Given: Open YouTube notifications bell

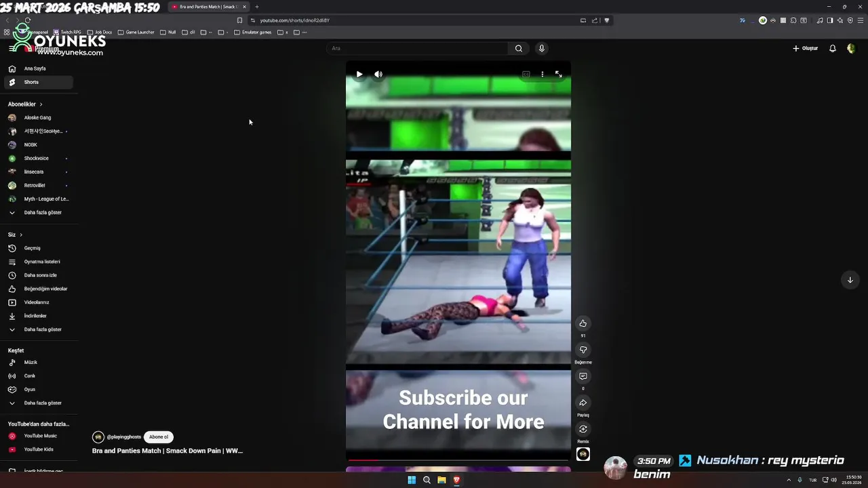Looking at the screenshot, I should tap(833, 48).
